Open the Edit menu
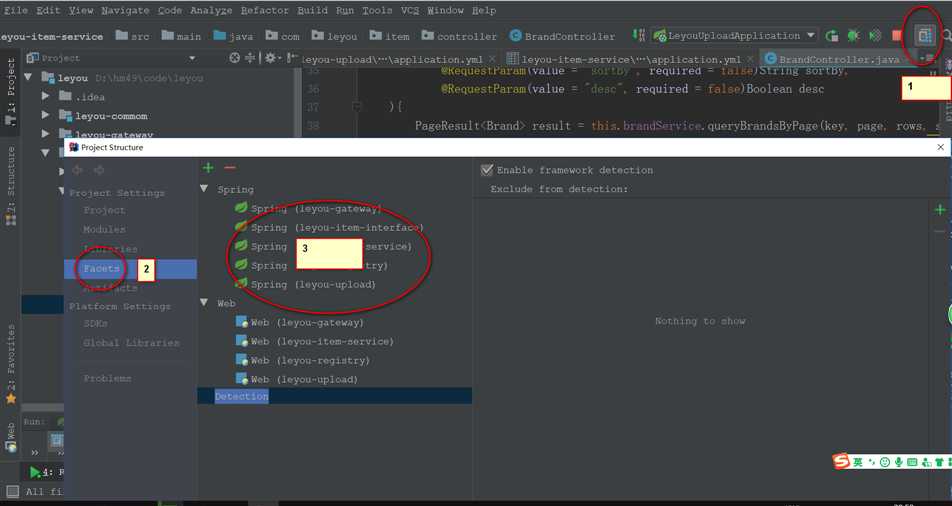Viewport: 952px width, 506px height. [48, 10]
